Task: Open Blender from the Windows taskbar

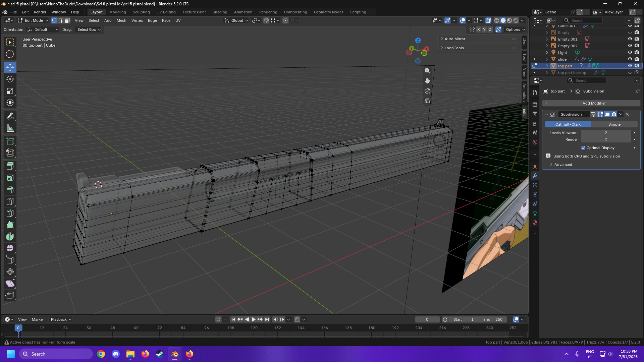Action: [175, 354]
